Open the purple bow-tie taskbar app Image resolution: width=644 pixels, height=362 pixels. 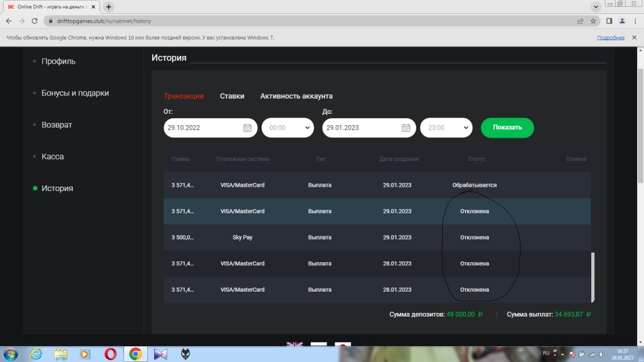coord(160,354)
